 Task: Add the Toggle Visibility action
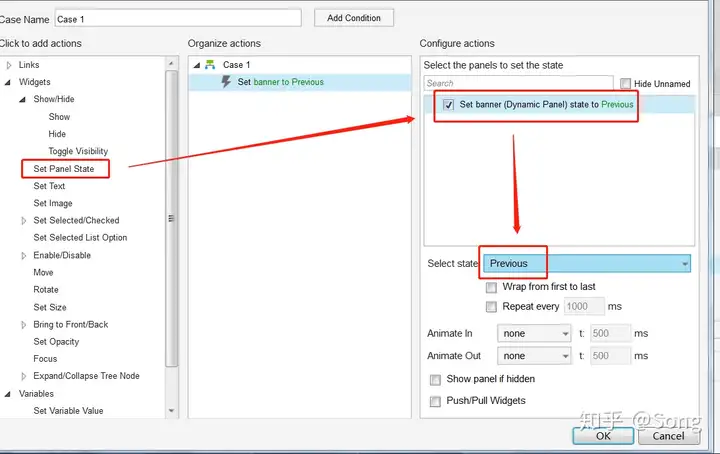pyautogui.click(x=78, y=151)
